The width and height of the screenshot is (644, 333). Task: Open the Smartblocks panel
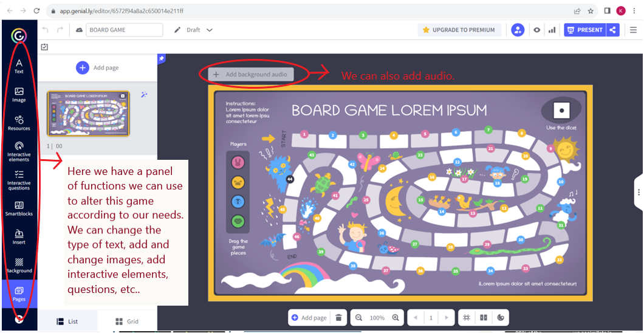pos(19,208)
